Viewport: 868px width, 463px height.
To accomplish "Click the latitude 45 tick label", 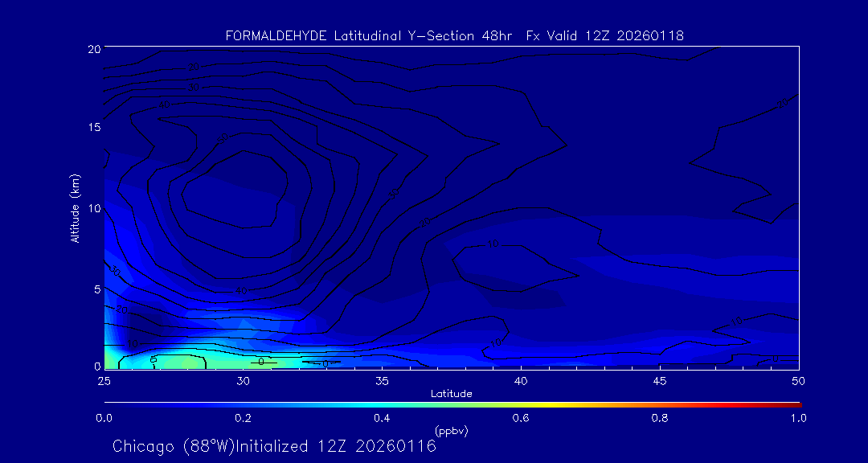I will 660,380.
